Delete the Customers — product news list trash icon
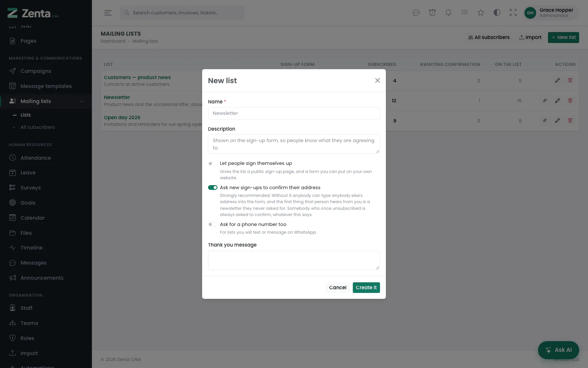The height and width of the screenshot is (368, 588). point(570,80)
